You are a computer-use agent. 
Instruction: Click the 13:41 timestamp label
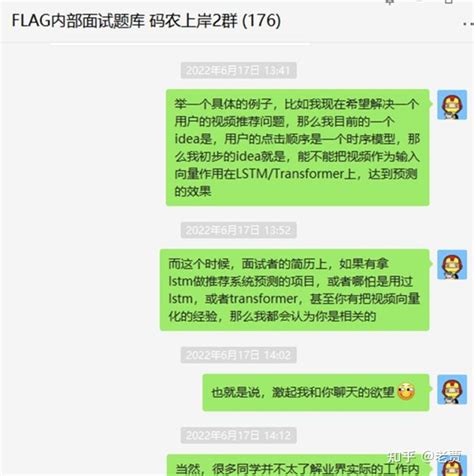pos(238,70)
